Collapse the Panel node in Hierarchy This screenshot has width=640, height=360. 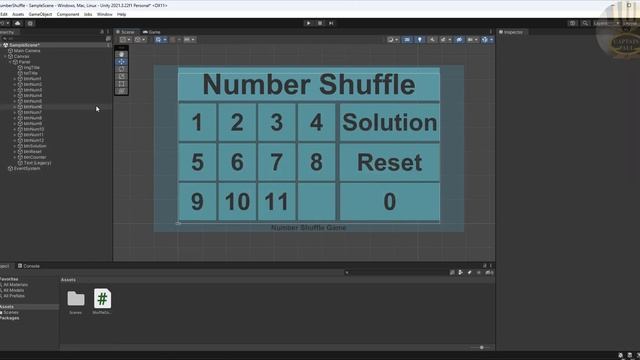click(x=10, y=62)
